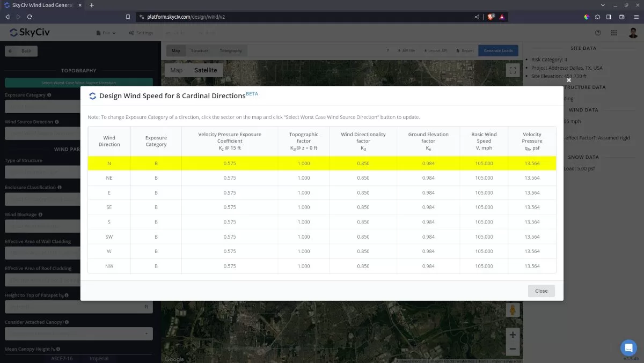Open Settings in the SkyCiv toolbar
Viewport: 644px width, 363px height.
pos(141,33)
